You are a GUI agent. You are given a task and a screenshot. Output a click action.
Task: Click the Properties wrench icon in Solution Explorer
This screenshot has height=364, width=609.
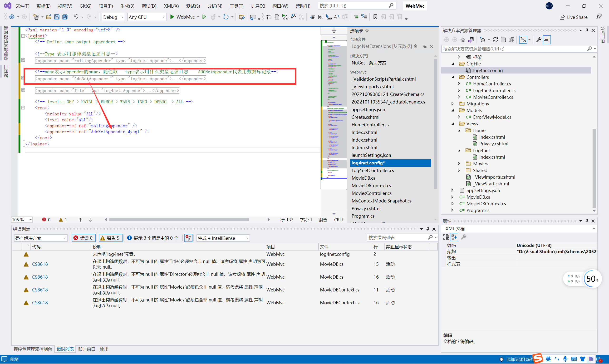(539, 40)
